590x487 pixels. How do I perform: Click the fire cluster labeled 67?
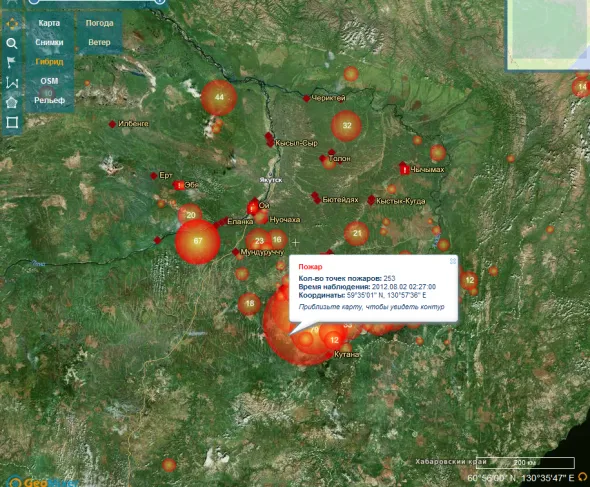click(198, 241)
